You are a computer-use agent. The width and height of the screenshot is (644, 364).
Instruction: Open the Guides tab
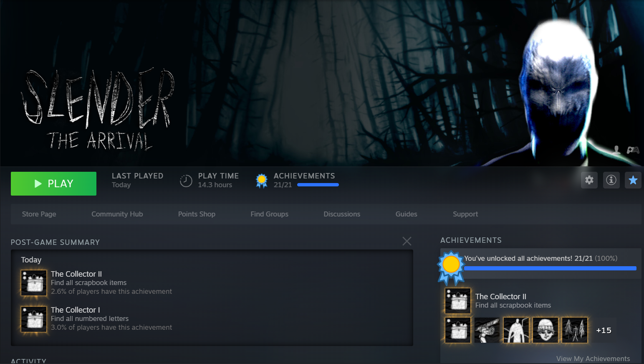click(x=407, y=214)
